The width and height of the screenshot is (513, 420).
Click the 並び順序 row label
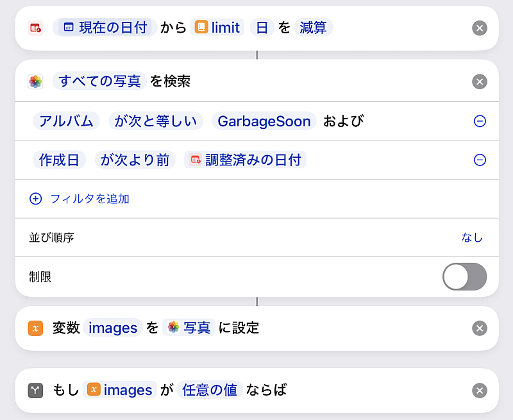click(52, 237)
